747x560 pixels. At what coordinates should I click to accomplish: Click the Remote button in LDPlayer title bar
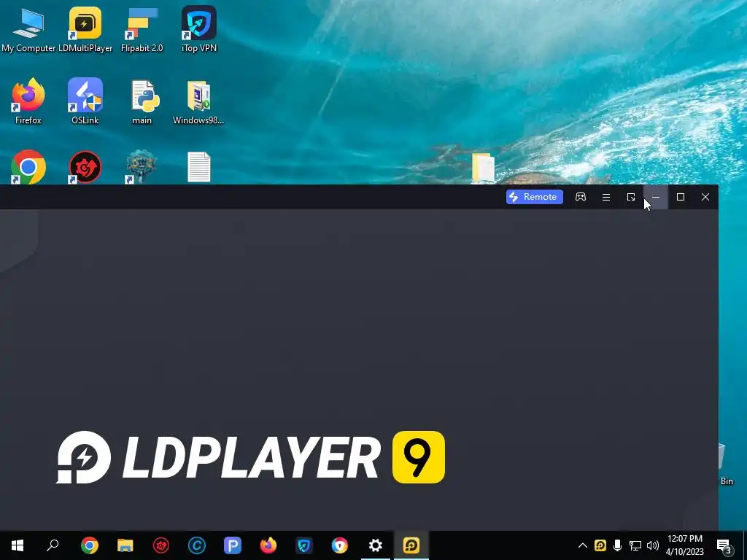(x=534, y=197)
